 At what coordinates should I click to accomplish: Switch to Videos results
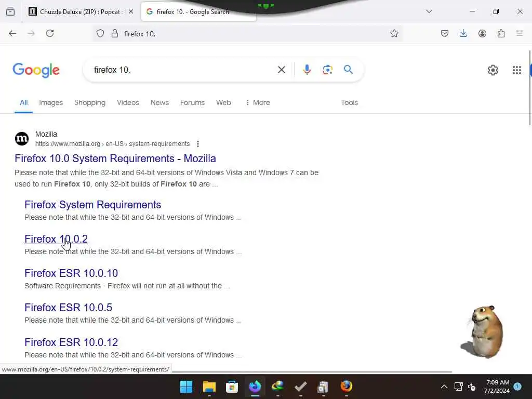[x=128, y=102]
